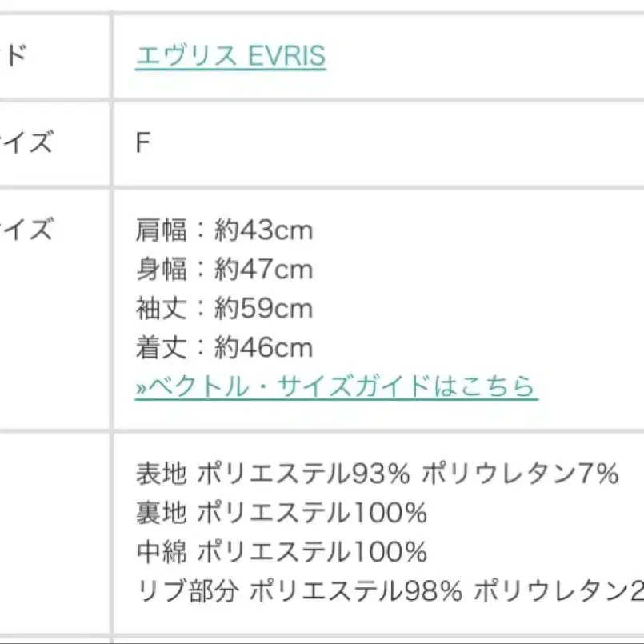Select the EVRIS text in the link
Image resolution: width=644 pixels, height=644 pixels.
pos(284,55)
